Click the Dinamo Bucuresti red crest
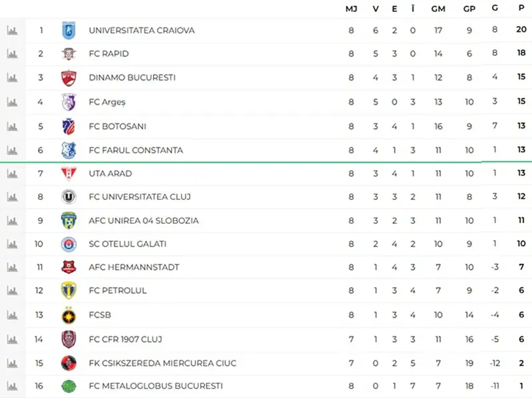 68,78
